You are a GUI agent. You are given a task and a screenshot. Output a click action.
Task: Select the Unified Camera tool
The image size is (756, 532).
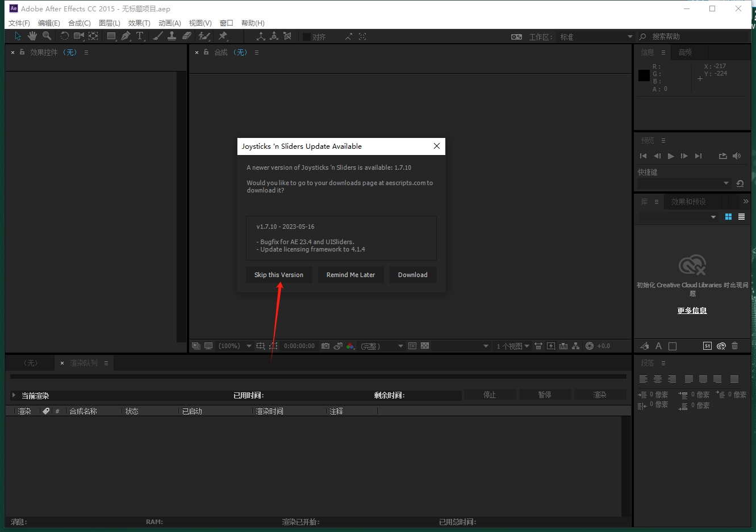coord(79,36)
